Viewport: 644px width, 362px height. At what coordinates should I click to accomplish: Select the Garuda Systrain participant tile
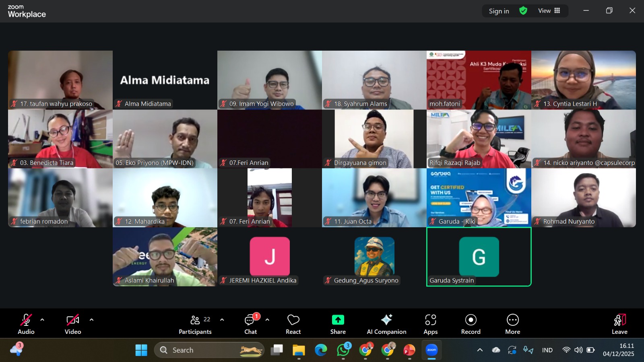point(479,257)
